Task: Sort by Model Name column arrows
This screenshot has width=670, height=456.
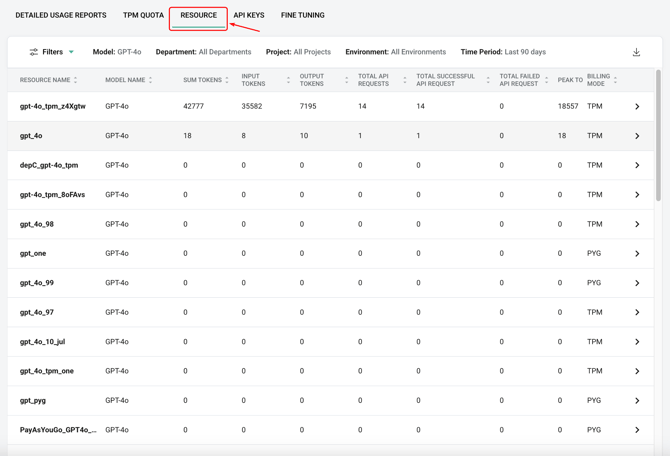Action: click(151, 80)
